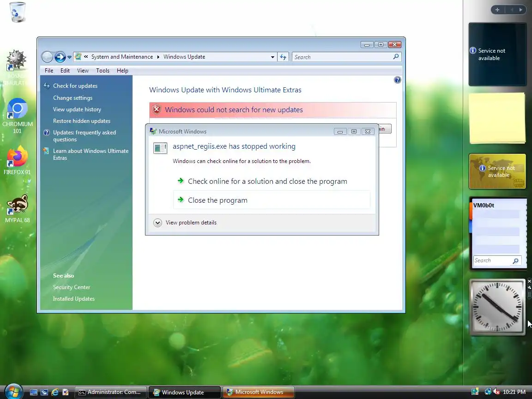532x399 pixels.
Task: Click the Refresh button beside the address bar
Action: coord(283,57)
